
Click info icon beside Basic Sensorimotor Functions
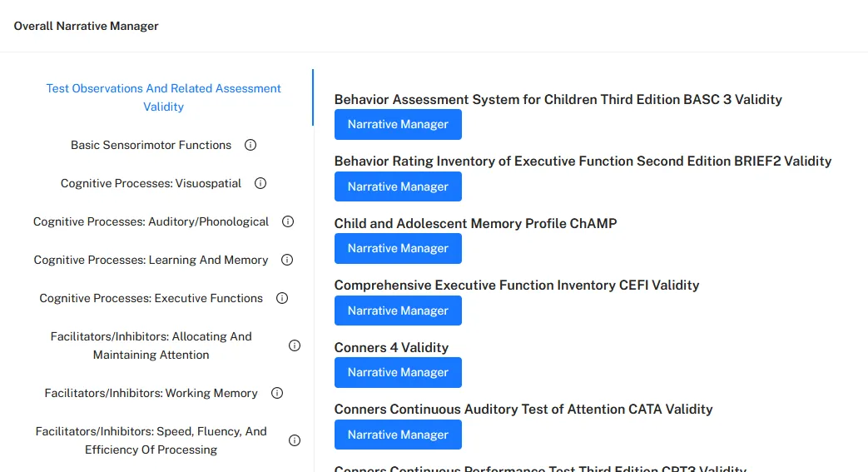click(x=250, y=145)
